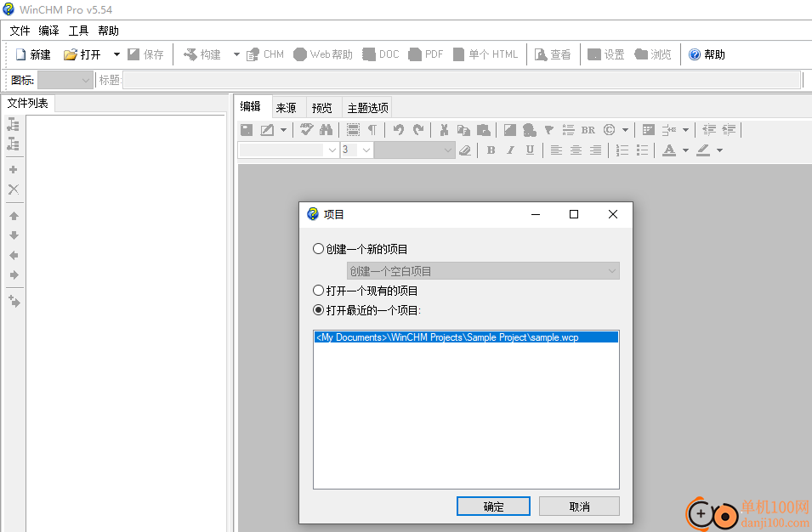Click the cut scissors icon
The width and height of the screenshot is (812, 532).
444,130
